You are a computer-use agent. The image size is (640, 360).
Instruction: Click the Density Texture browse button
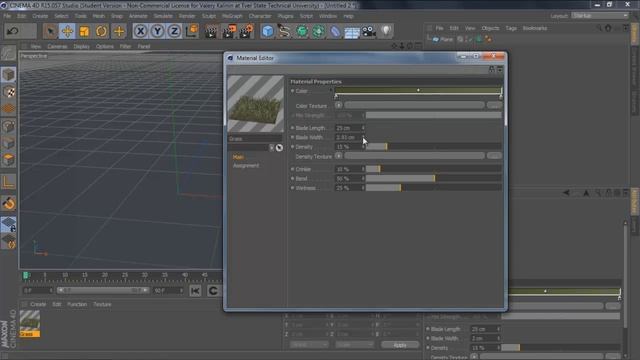494,156
